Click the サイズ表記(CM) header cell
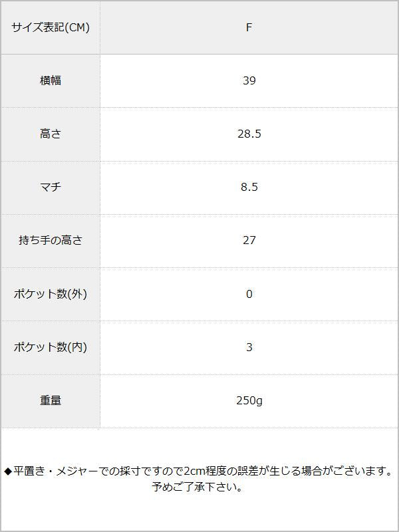The height and width of the screenshot is (532, 399). 51,27
